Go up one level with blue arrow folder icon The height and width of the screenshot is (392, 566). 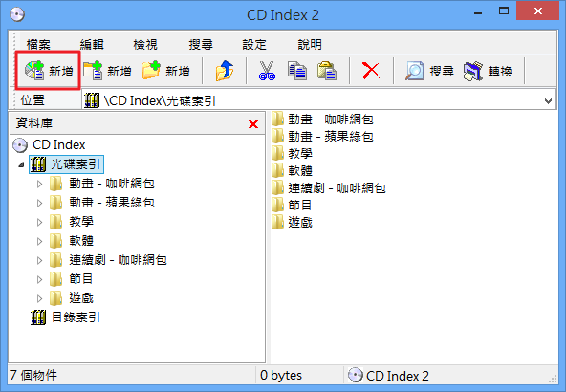click(x=224, y=71)
